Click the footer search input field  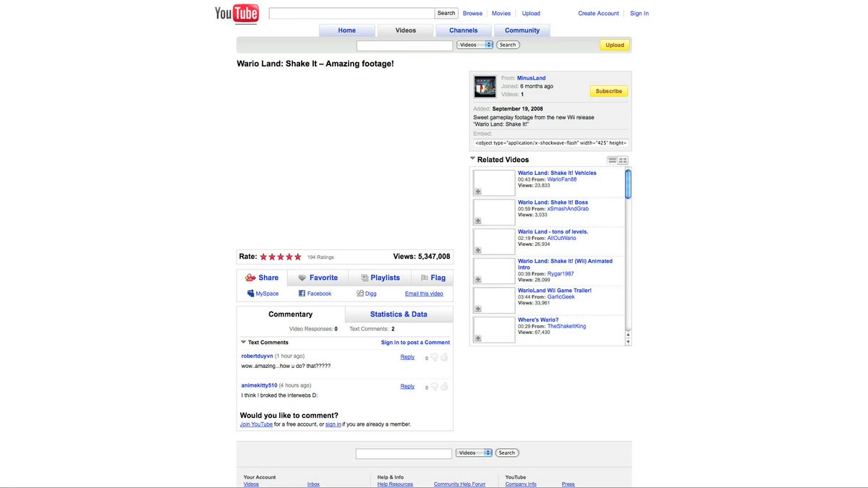404,453
